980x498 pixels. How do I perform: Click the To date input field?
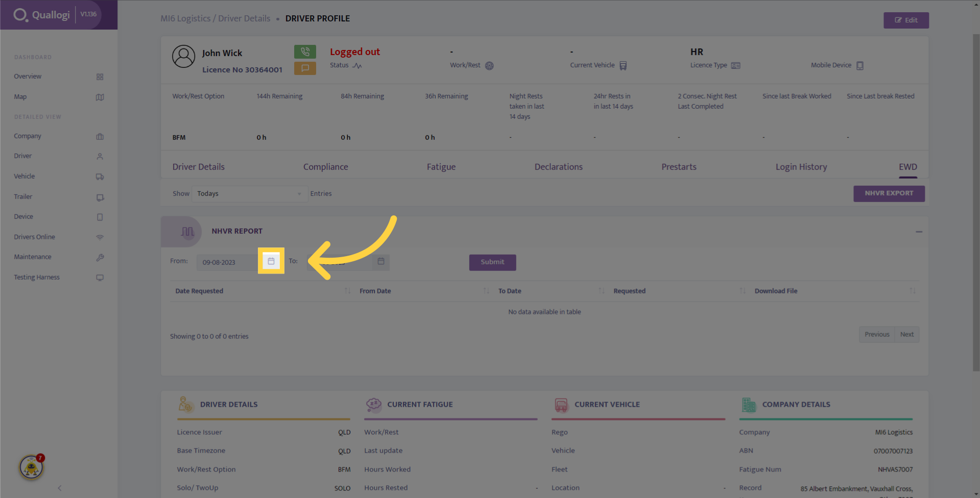(x=340, y=262)
